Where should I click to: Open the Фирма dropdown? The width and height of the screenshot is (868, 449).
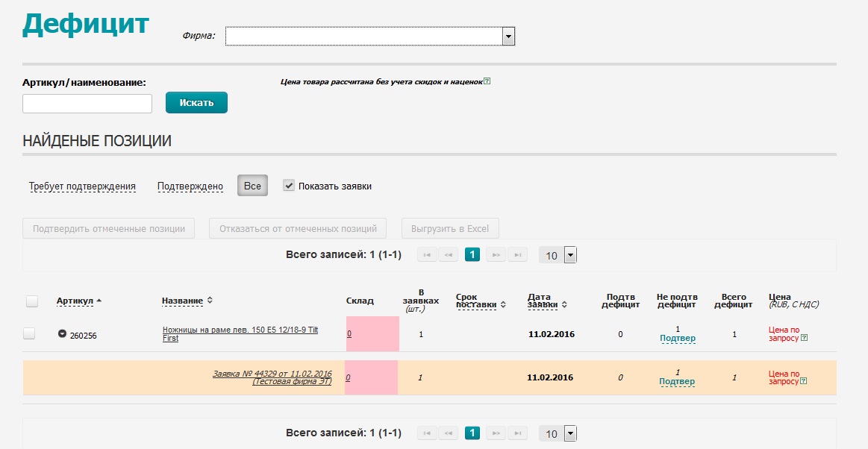pyautogui.click(x=508, y=37)
